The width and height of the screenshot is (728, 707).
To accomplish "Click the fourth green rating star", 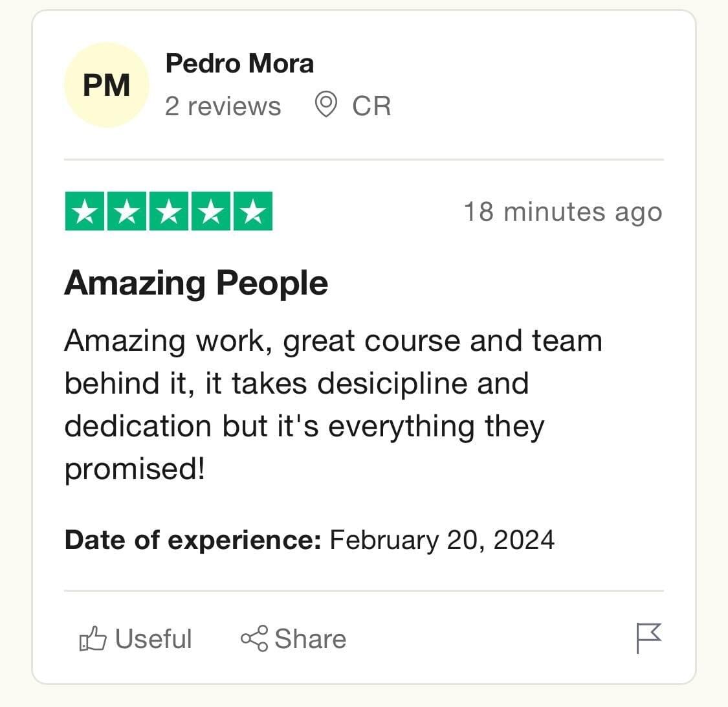I will coord(210,211).
